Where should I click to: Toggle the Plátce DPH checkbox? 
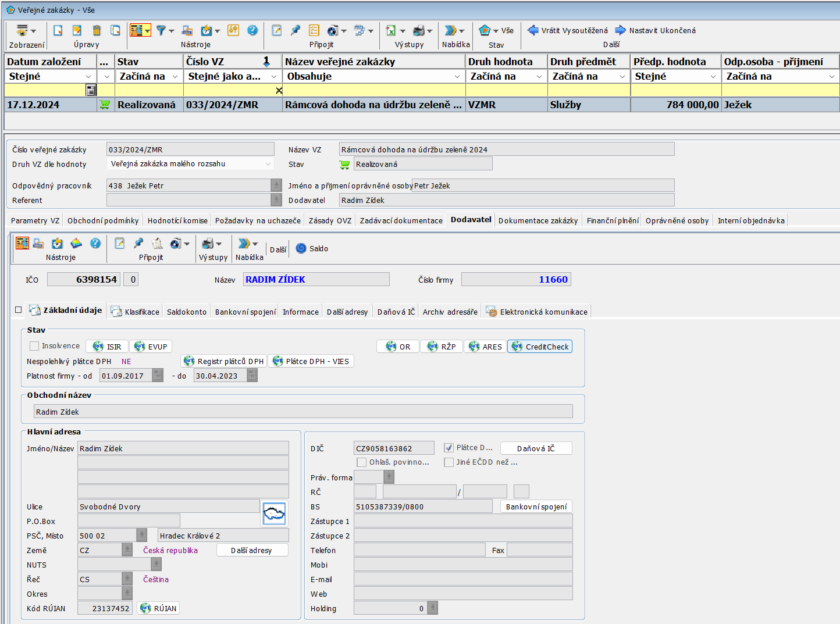pos(449,448)
